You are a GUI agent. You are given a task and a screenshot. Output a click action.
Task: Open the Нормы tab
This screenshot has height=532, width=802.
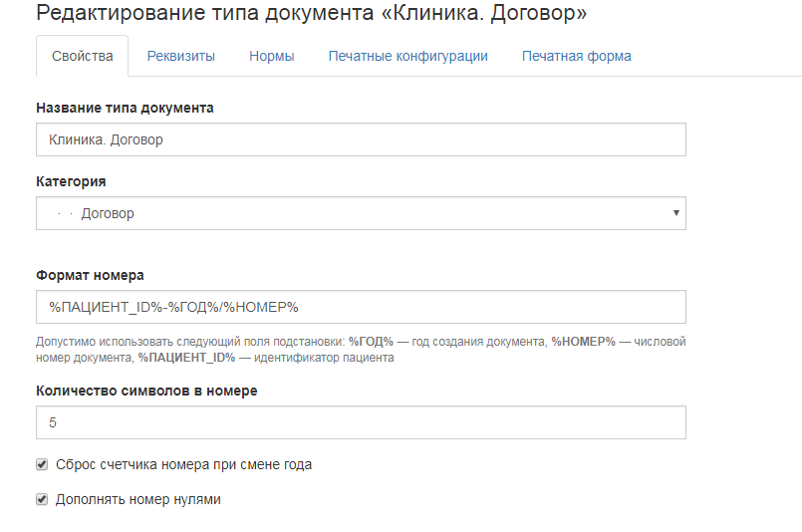click(272, 56)
